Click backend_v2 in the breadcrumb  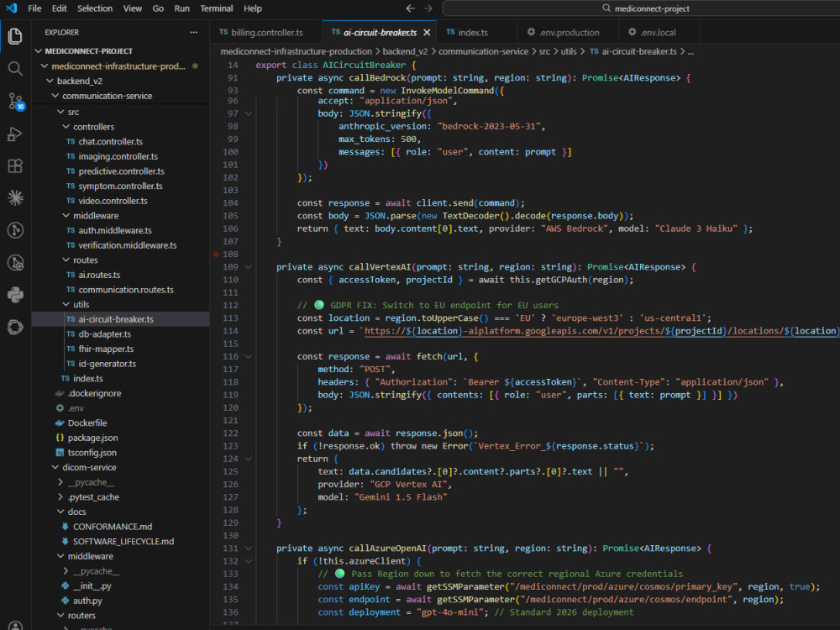(405, 51)
